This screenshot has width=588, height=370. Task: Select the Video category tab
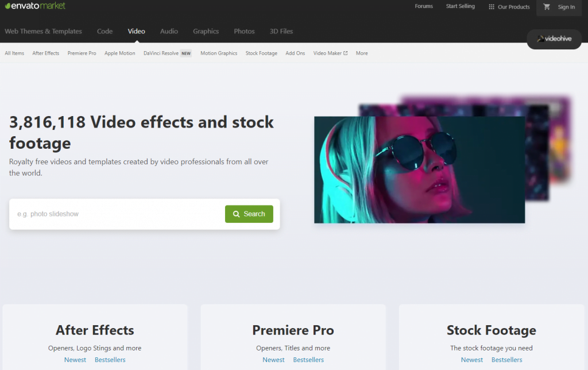coord(136,31)
